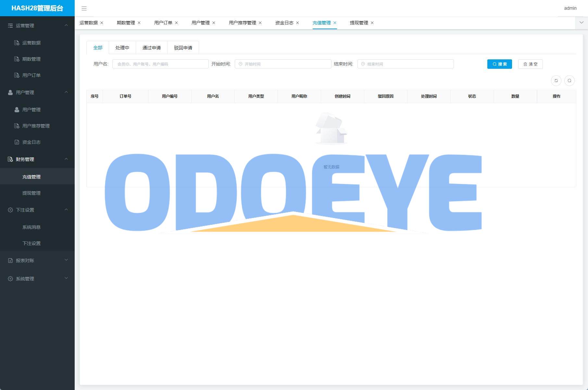Image resolution: width=588 pixels, height=390 pixels.
Task: Click the 清空 button
Action: click(x=530, y=64)
